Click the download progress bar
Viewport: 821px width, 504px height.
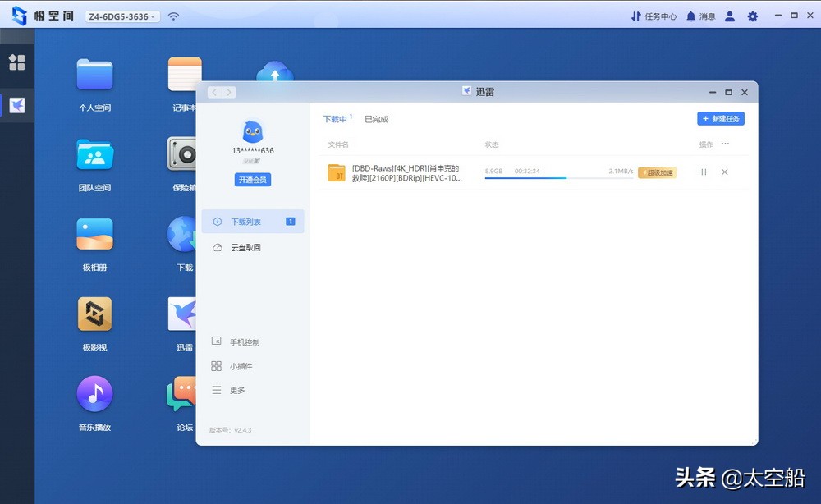point(558,178)
